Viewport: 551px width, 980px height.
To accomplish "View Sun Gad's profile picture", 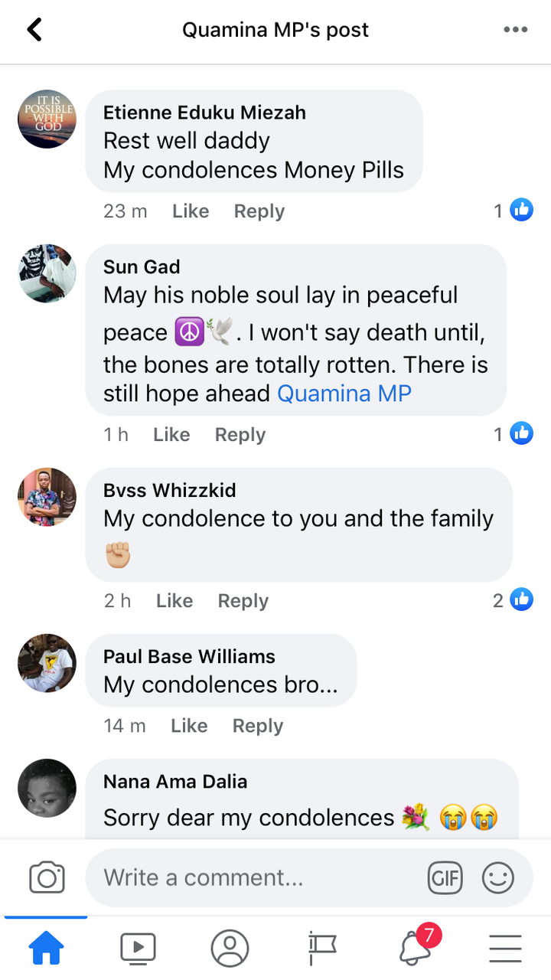I will tap(47, 273).
